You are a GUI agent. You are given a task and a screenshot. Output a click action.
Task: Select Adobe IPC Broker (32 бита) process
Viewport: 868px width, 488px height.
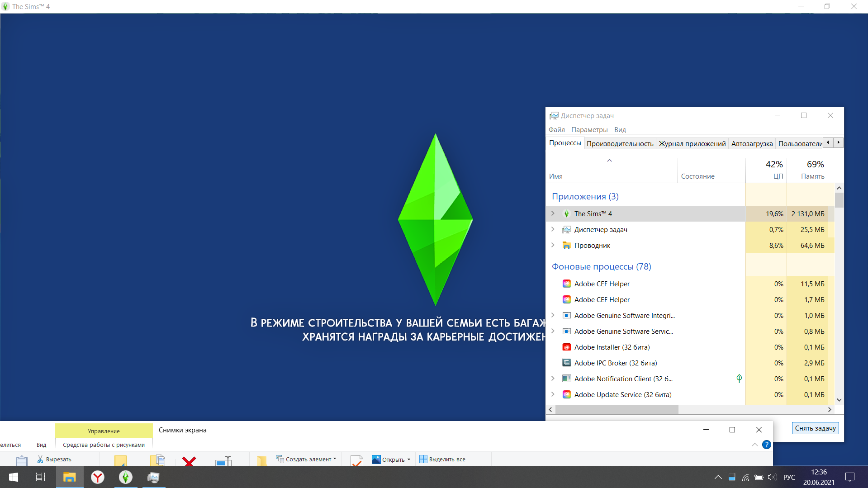click(690, 363)
